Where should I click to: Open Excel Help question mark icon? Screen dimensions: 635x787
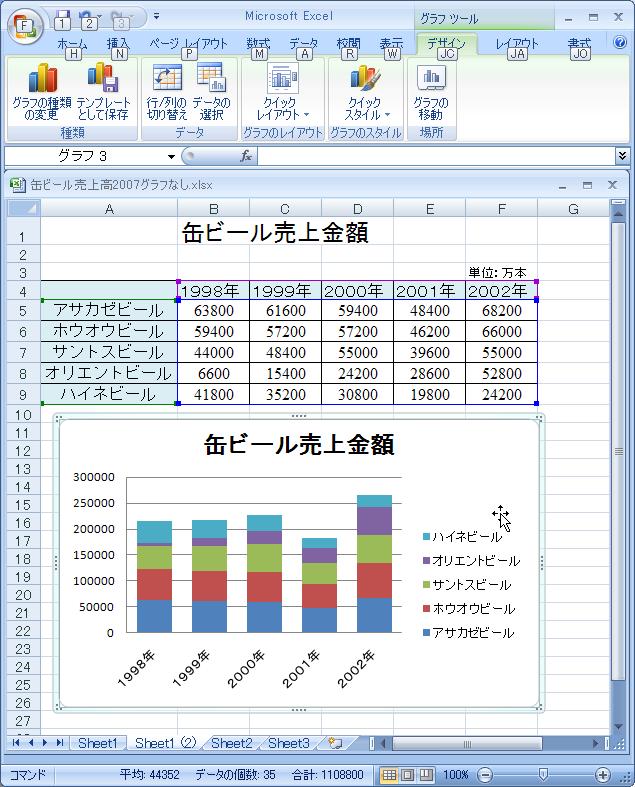(x=620, y=42)
